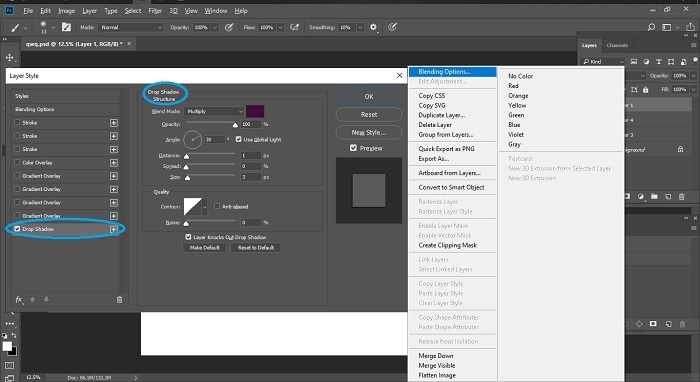Filter layers by adjustment layers icon

click(x=646, y=62)
